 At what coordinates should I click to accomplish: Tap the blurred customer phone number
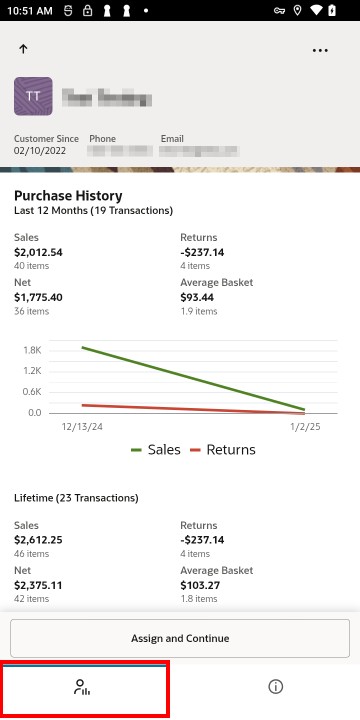(120, 151)
